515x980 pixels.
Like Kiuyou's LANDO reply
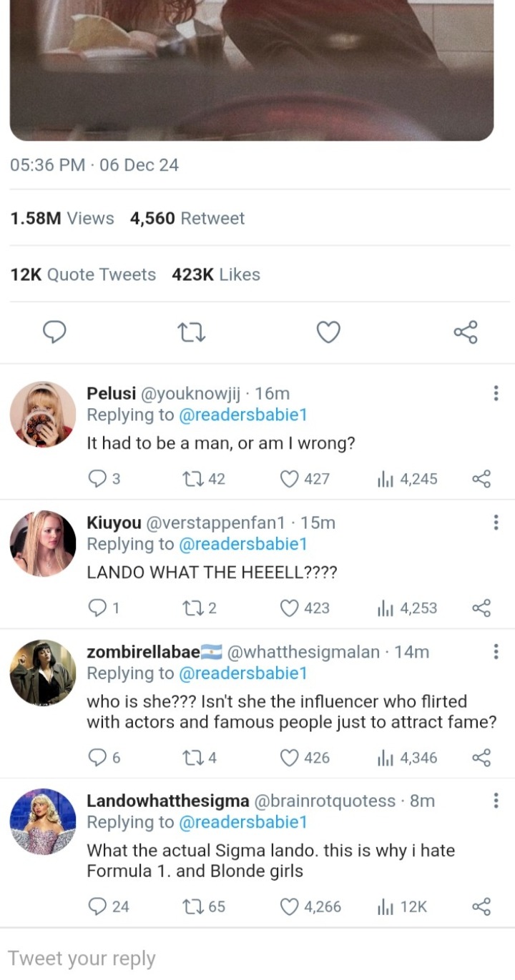[290, 608]
